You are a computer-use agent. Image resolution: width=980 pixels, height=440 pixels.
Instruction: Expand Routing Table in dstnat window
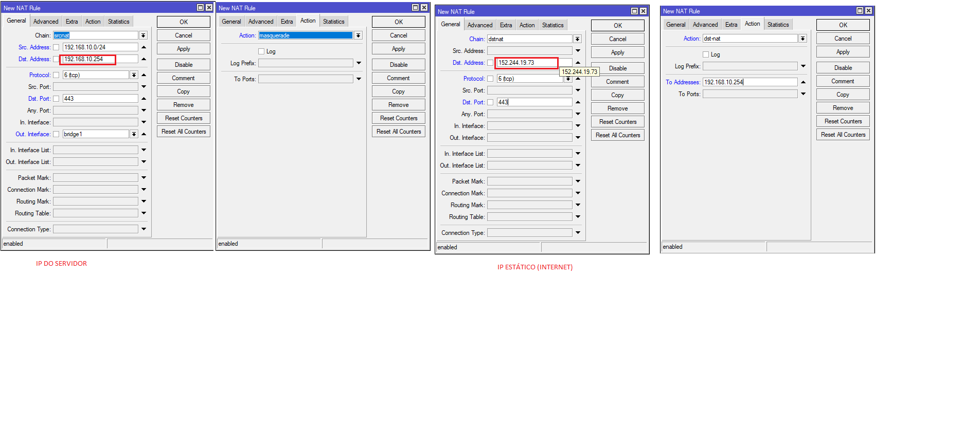(x=578, y=217)
